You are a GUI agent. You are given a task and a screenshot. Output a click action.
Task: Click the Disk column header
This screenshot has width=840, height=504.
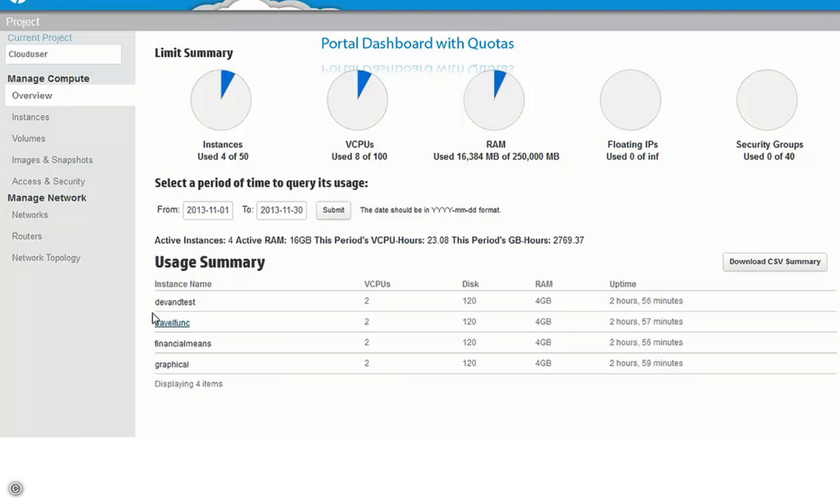470,284
